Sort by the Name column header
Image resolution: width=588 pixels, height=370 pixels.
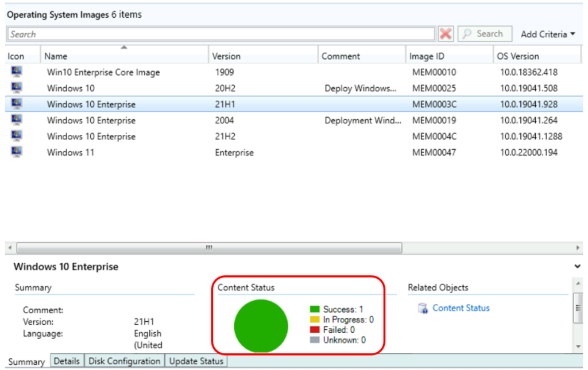pos(124,56)
